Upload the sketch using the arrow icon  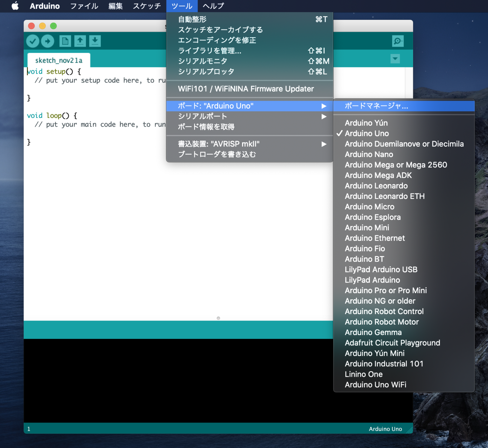(x=47, y=41)
